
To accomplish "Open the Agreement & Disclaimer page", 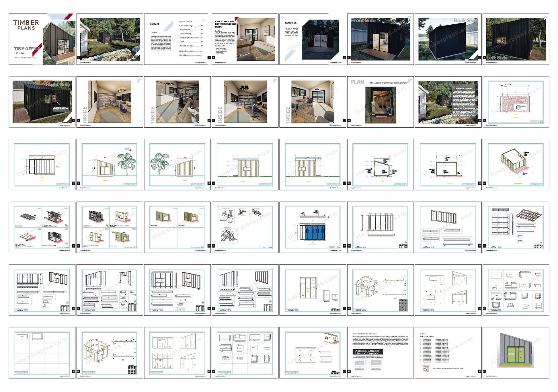I will tap(448, 102).
